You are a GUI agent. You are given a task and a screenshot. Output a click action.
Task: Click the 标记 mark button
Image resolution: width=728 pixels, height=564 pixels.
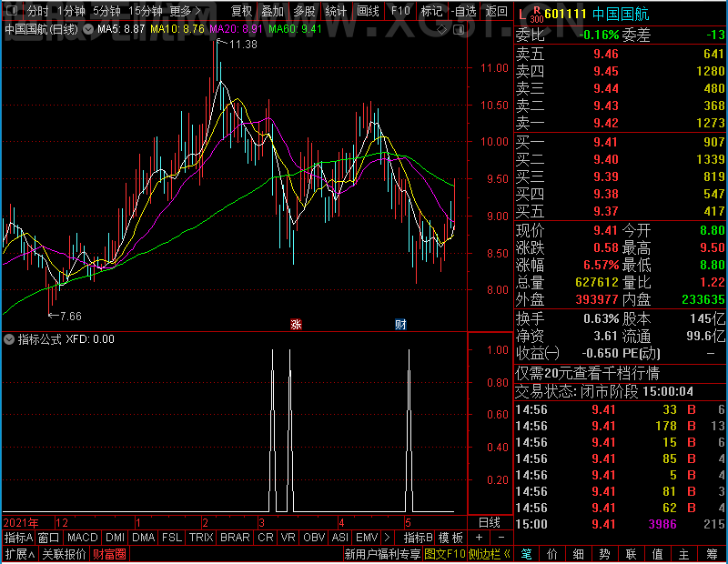click(x=431, y=11)
